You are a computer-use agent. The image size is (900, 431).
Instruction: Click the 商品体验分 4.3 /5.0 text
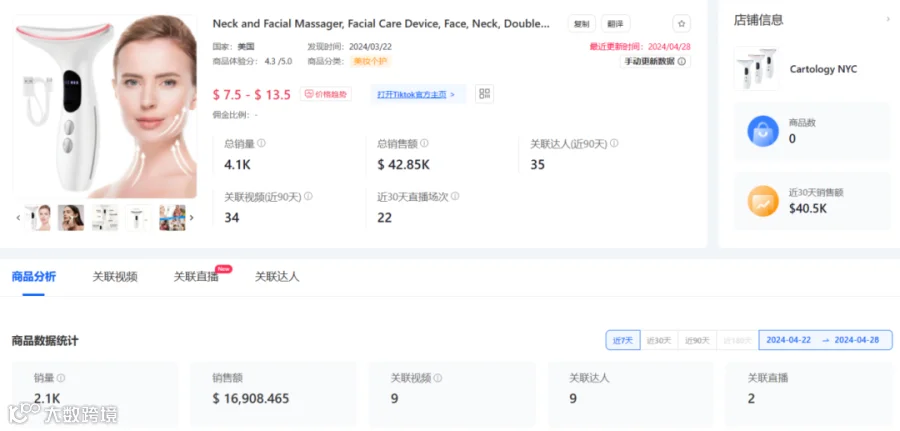pos(252,61)
